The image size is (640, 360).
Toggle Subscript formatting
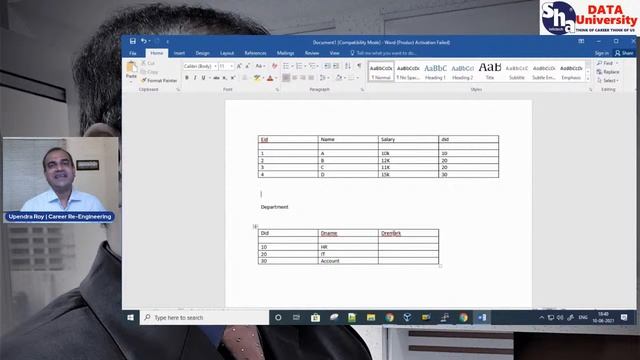224,78
